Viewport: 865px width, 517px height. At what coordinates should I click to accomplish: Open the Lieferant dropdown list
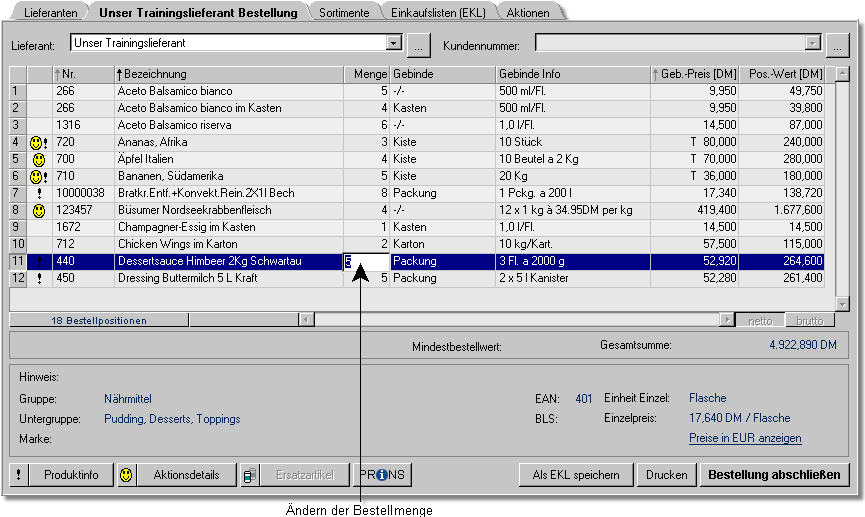click(394, 44)
